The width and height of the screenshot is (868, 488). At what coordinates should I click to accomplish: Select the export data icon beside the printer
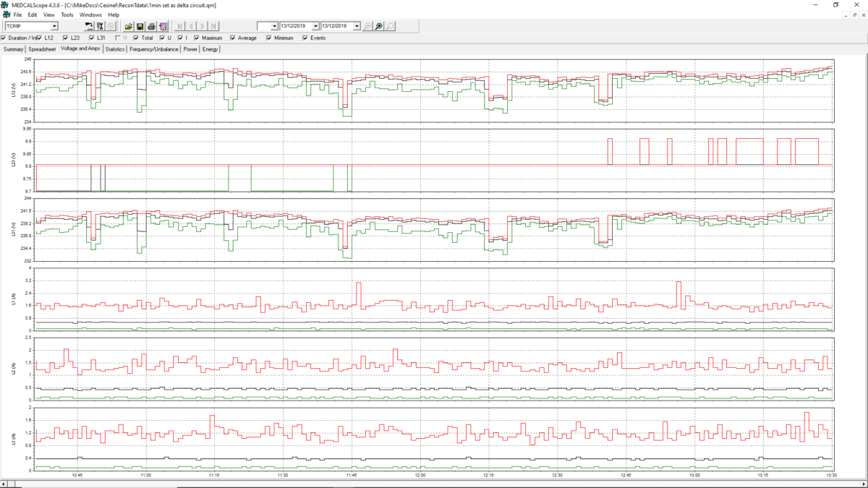point(163,25)
